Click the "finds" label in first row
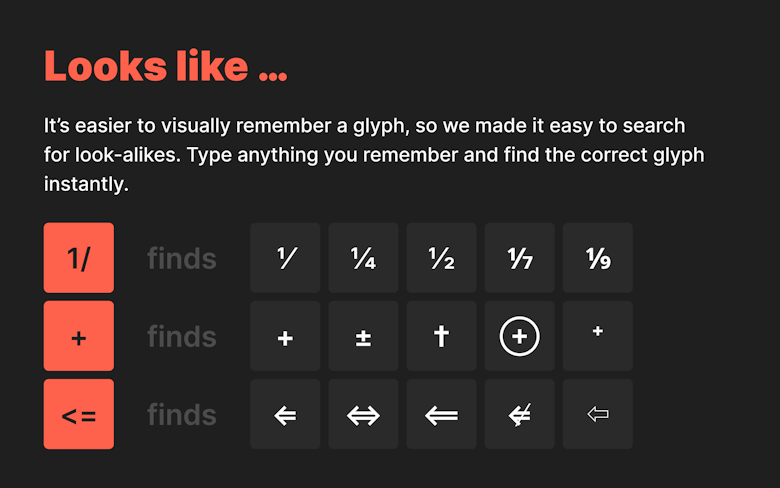Viewport: 780px width, 488px height. [x=182, y=259]
